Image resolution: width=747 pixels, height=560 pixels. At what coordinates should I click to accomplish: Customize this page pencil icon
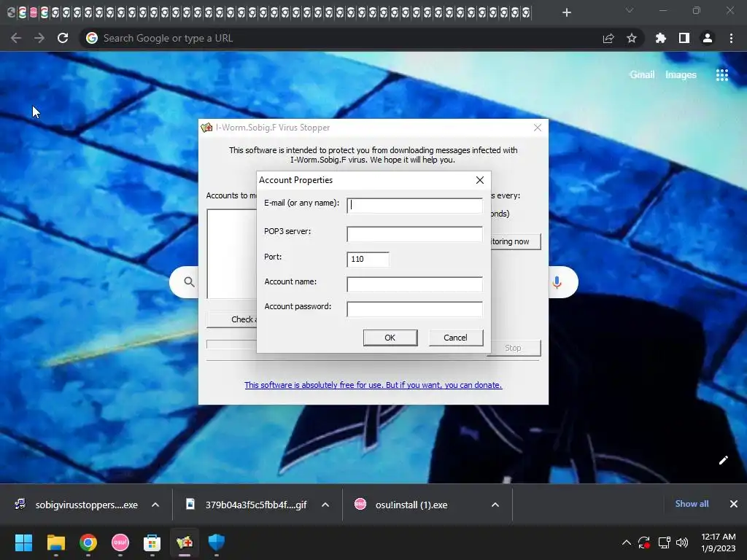point(723,460)
